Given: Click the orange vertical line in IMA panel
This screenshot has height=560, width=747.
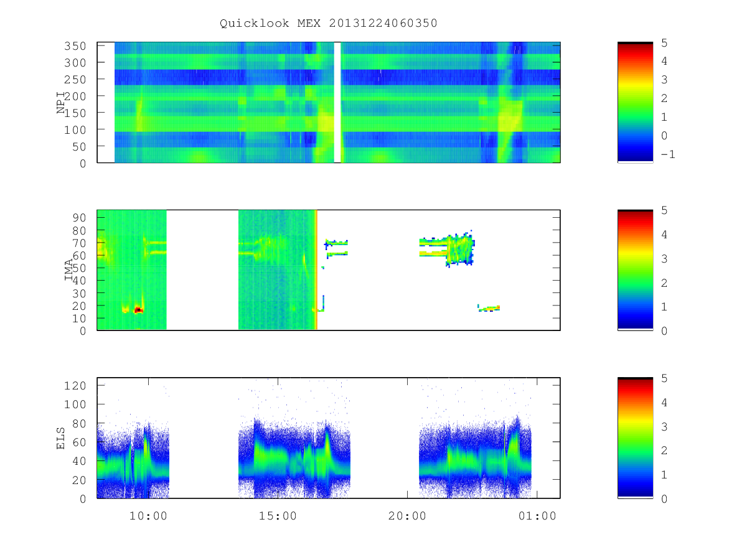Looking at the screenshot, I should click(x=316, y=270).
